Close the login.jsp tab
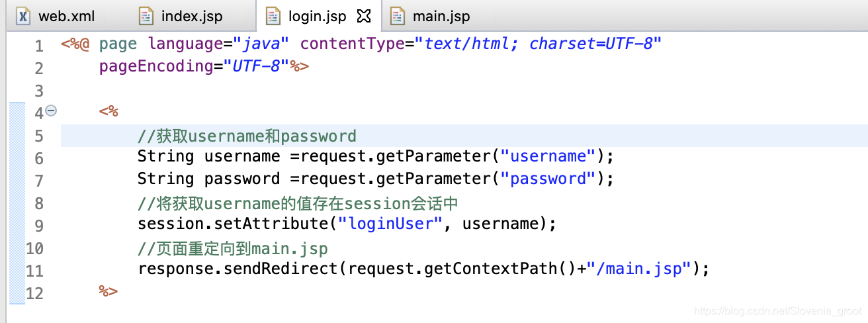 [363, 16]
